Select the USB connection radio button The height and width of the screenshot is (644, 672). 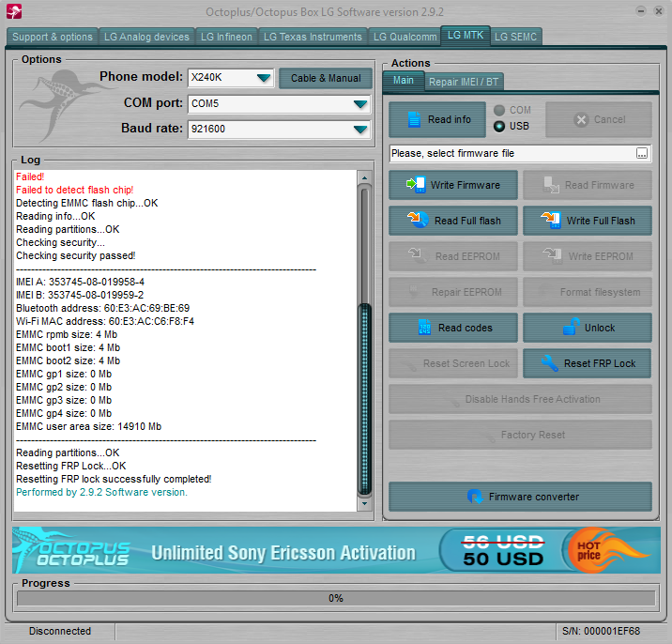(499, 126)
